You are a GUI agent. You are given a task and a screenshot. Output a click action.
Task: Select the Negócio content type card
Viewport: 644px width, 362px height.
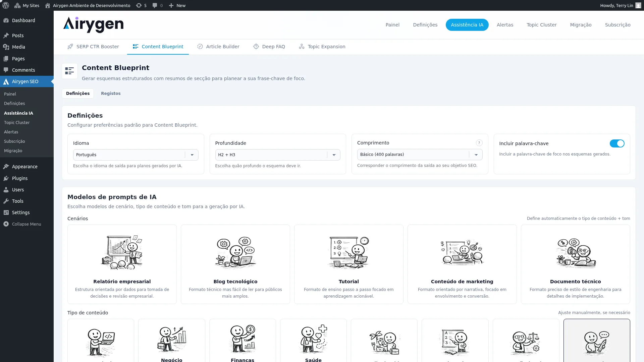pos(172,341)
